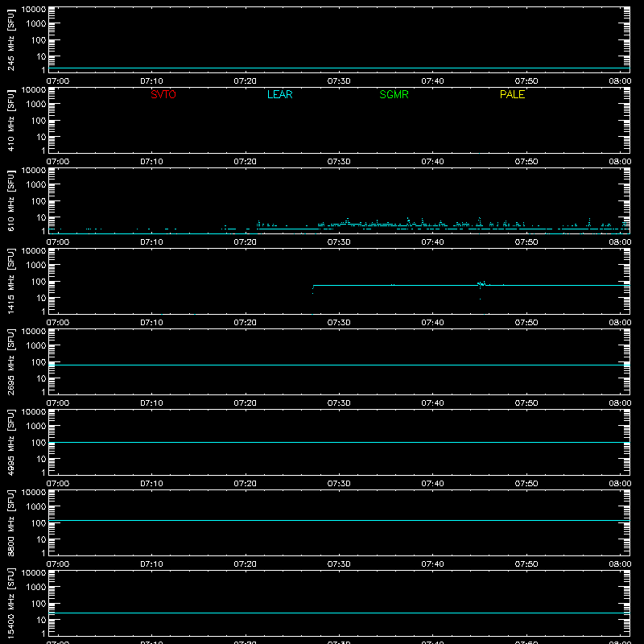This screenshot has height=644, width=644.
Task: Click the 15400 MHz [SFU] axis title
Action: click(x=10, y=603)
